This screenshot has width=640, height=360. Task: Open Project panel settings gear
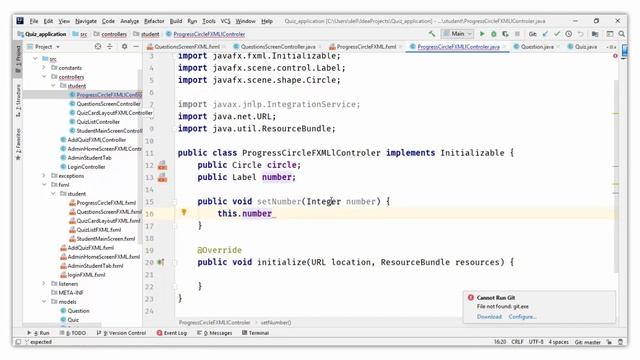[x=124, y=47]
